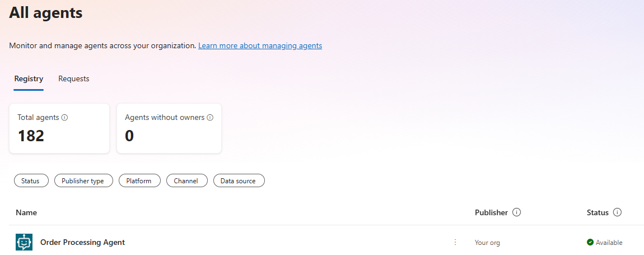
Task: Open the three-dot menu for Order Processing Agent
Action: point(455,242)
